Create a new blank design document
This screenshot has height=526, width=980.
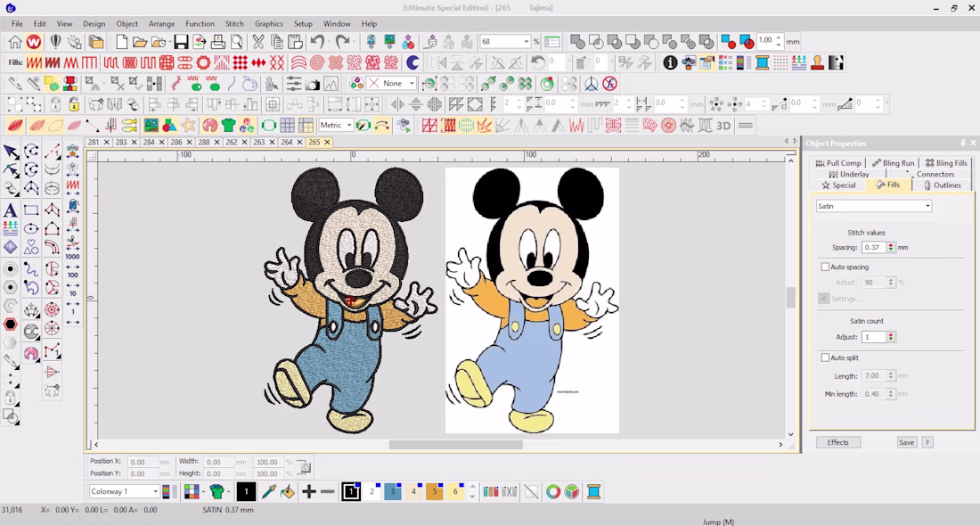(121, 42)
